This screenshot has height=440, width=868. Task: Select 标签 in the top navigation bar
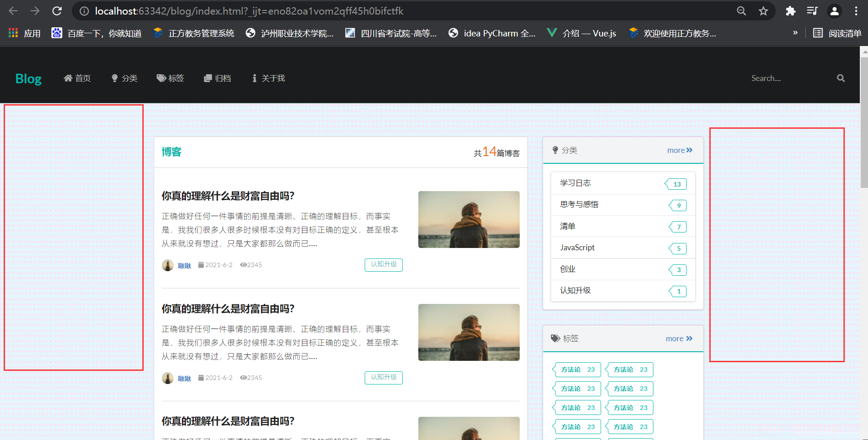[x=171, y=78]
